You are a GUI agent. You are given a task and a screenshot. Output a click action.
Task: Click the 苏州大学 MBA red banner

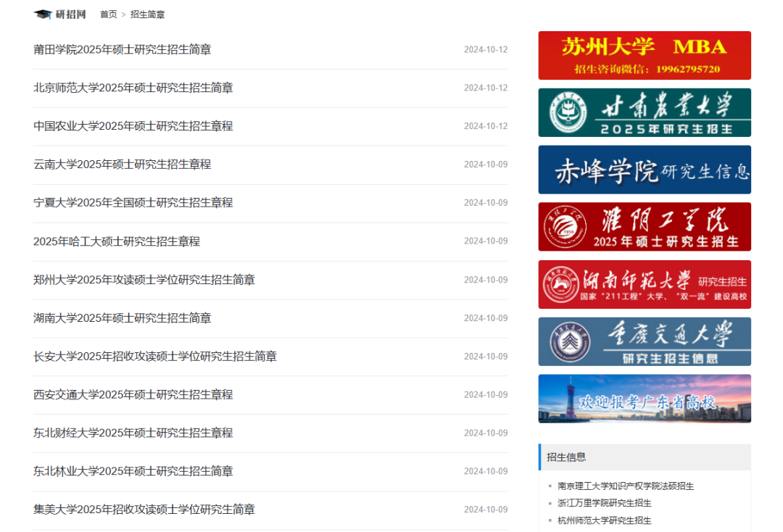645,55
